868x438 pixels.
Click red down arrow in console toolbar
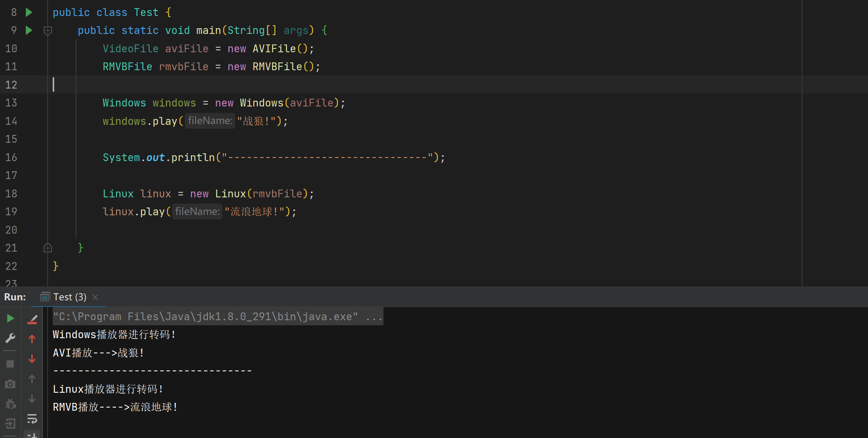[x=32, y=359]
